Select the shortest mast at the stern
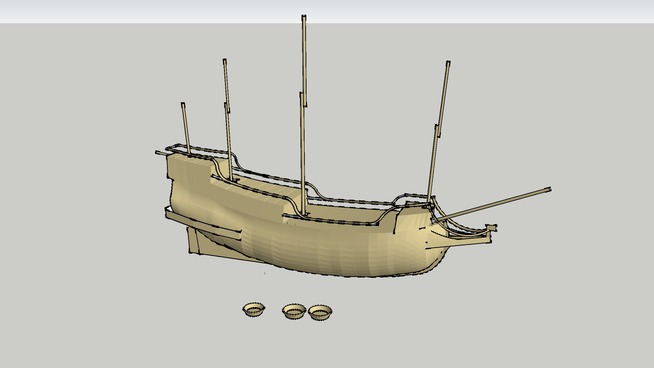This screenshot has width=654, height=368. (186, 128)
